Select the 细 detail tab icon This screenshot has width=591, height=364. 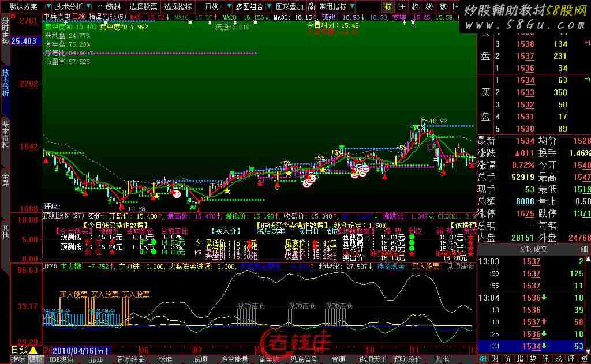(x=483, y=359)
